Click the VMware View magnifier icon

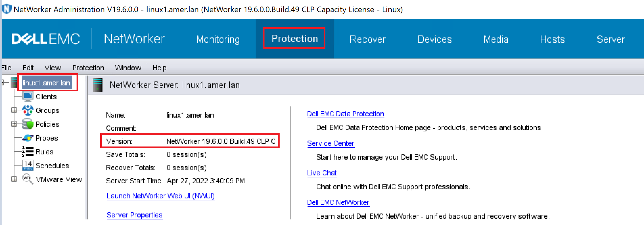click(x=28, y=179)
